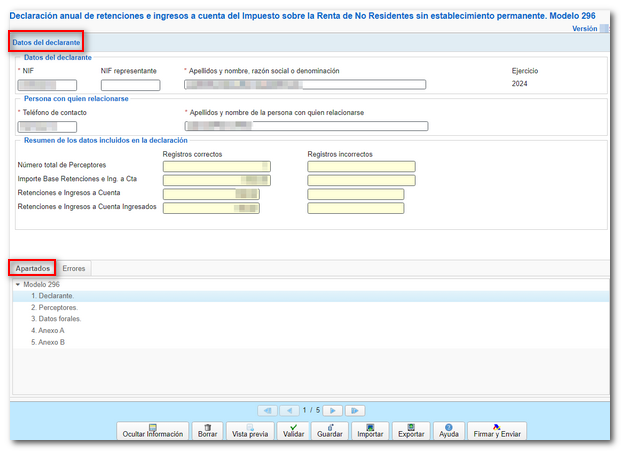Expand the Versión dropdown arrow
The height and width of the screenshot is (451, 621).
tap(604, 29)
